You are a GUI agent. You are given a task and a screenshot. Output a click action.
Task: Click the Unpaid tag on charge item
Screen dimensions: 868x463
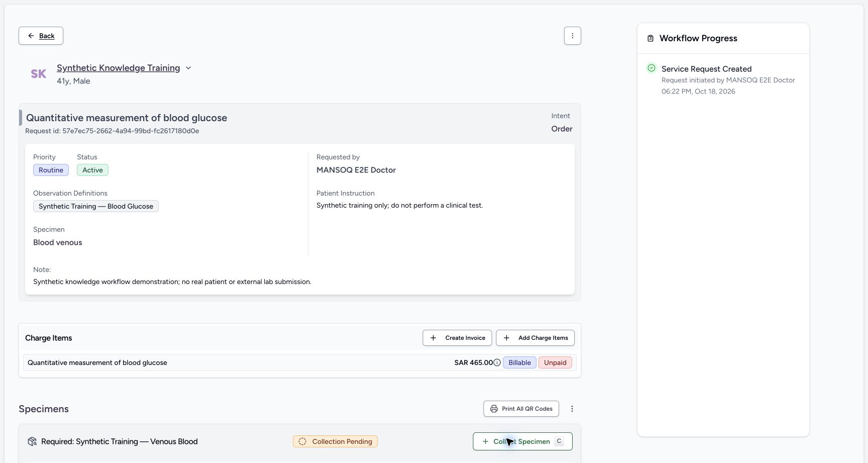point(555,362)
